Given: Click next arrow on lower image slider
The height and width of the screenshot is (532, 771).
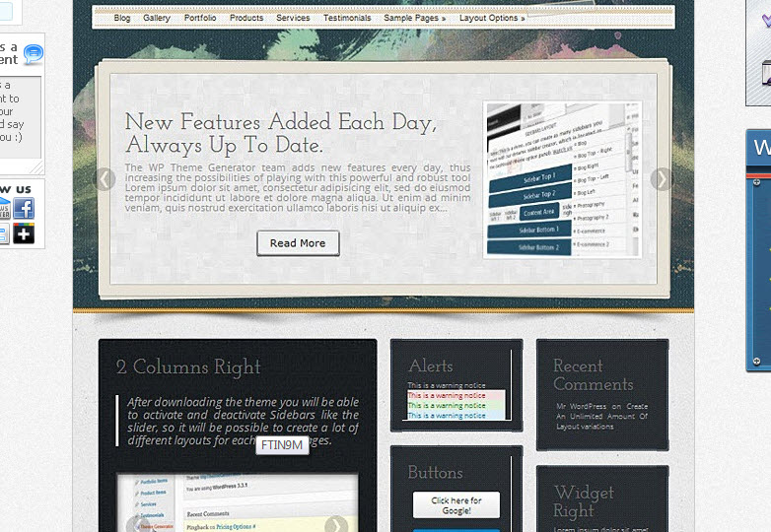Looking at the screenshot, I should pos(336,525).
